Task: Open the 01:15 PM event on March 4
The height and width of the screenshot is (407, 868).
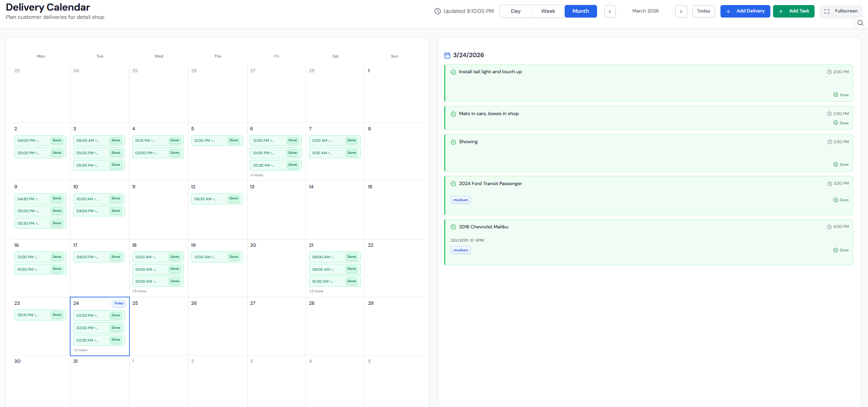Action: click(x=158, y=140)
